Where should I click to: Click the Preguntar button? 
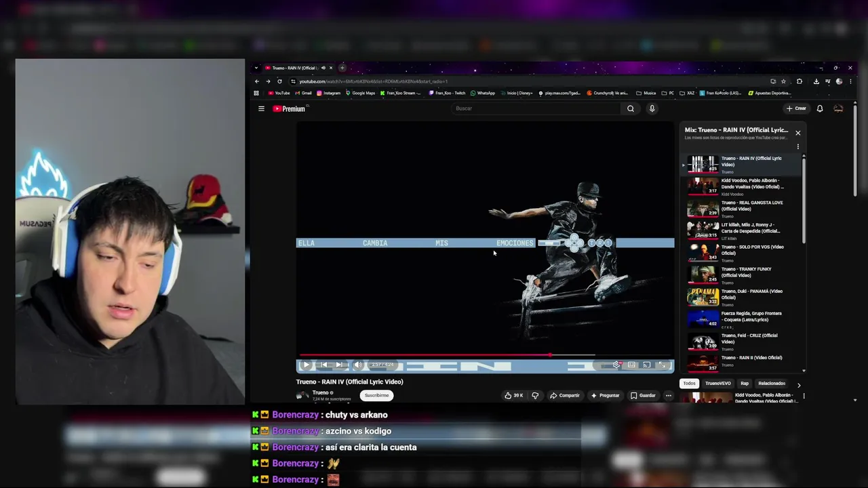point(605,395)
